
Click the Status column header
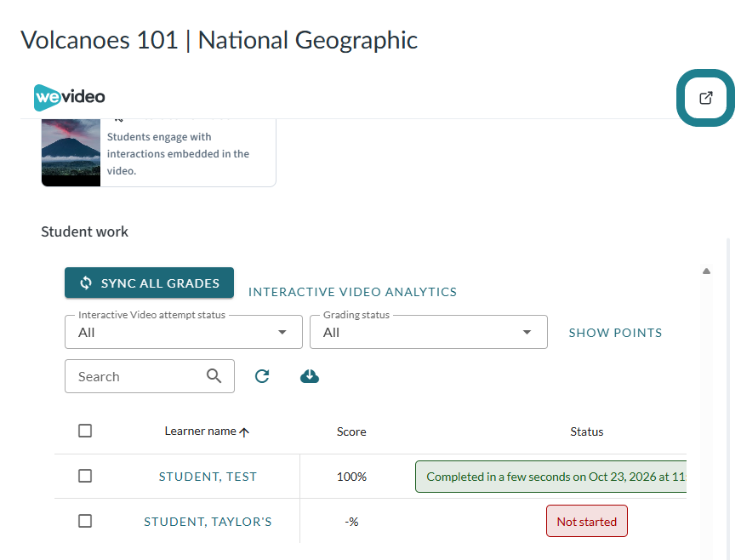point(587,431)
